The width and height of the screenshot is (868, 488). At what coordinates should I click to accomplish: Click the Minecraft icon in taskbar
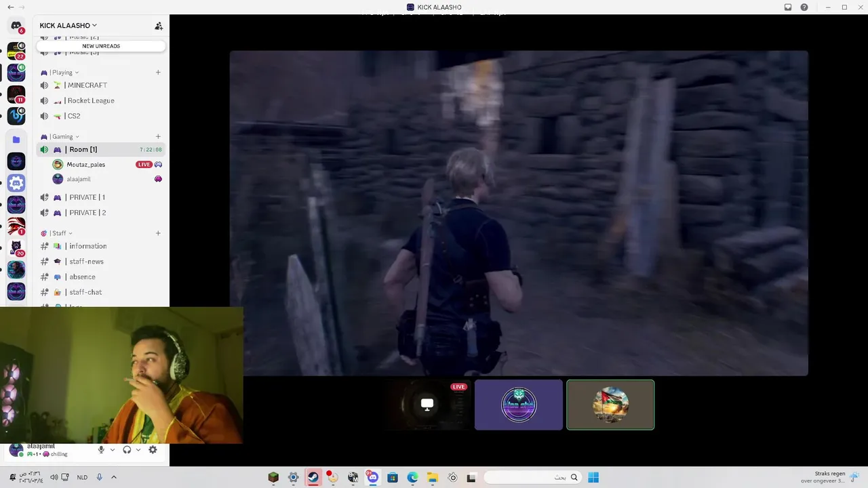point(273,477)
